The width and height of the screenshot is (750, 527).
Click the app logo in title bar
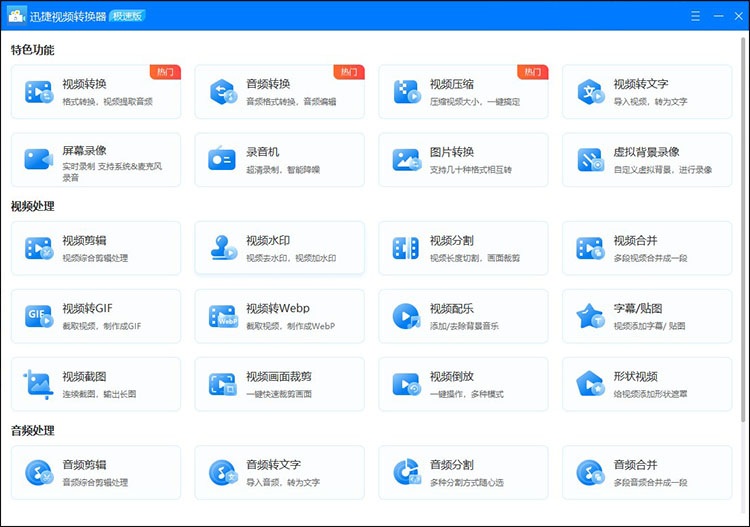(17, 15)
